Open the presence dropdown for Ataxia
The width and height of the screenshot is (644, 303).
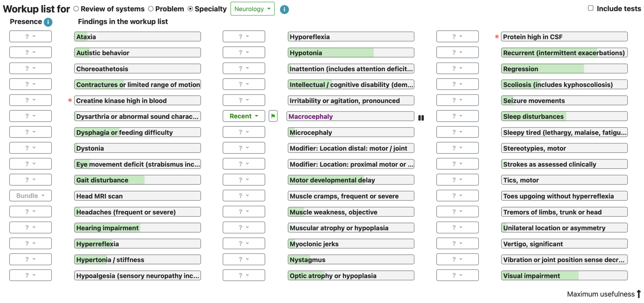(x=31, y=36)
